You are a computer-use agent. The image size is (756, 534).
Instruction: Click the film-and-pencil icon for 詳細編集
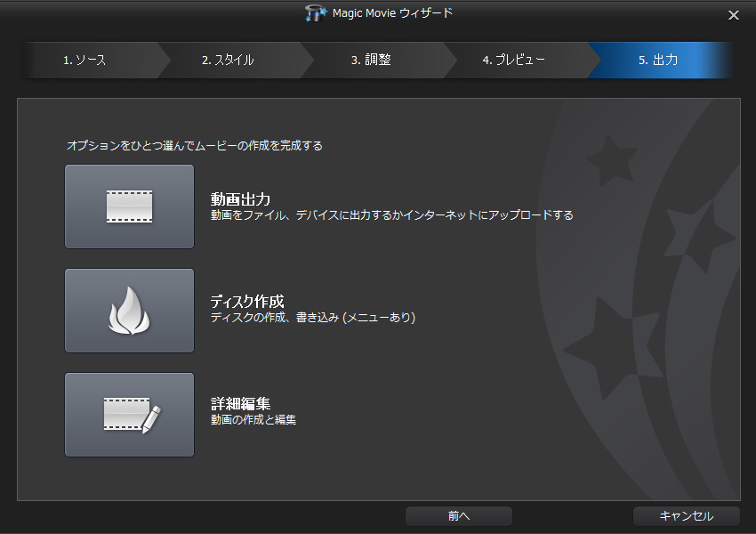tap(129, 415)
